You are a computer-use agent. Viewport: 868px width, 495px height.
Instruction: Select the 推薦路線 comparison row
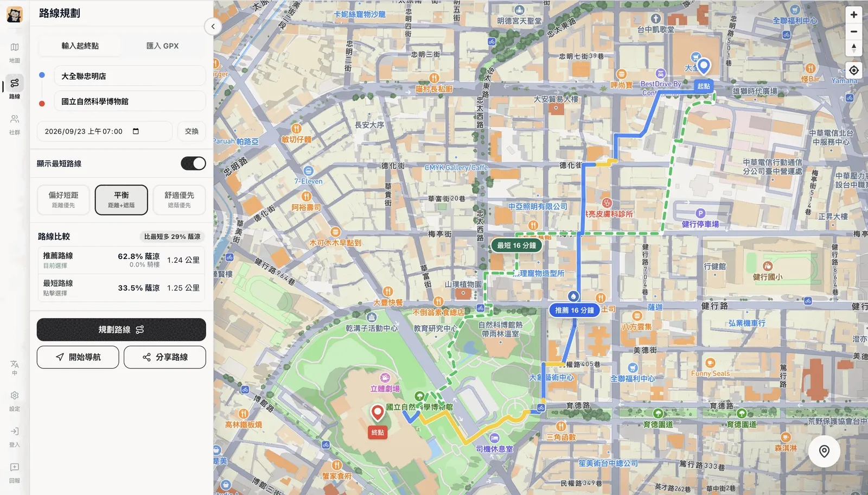click(x=122, y=260)
